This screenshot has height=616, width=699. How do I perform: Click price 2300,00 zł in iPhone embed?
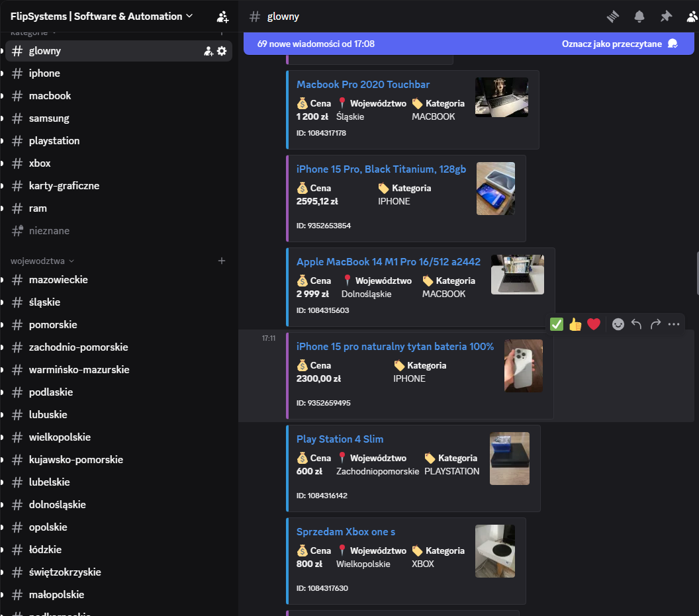(x=318, y=379)
